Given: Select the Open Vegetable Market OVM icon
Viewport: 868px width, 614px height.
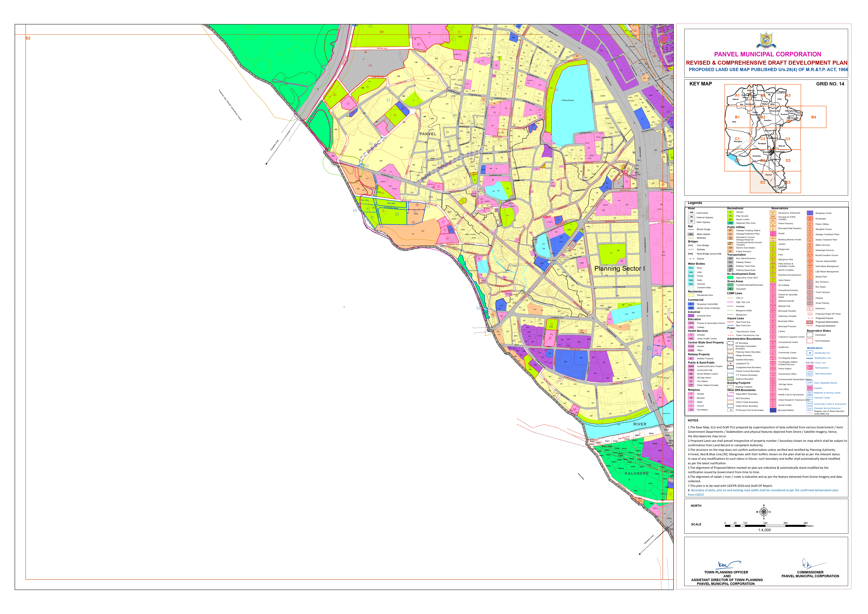Looking at the screenshot, I should [x=810, y=383].
